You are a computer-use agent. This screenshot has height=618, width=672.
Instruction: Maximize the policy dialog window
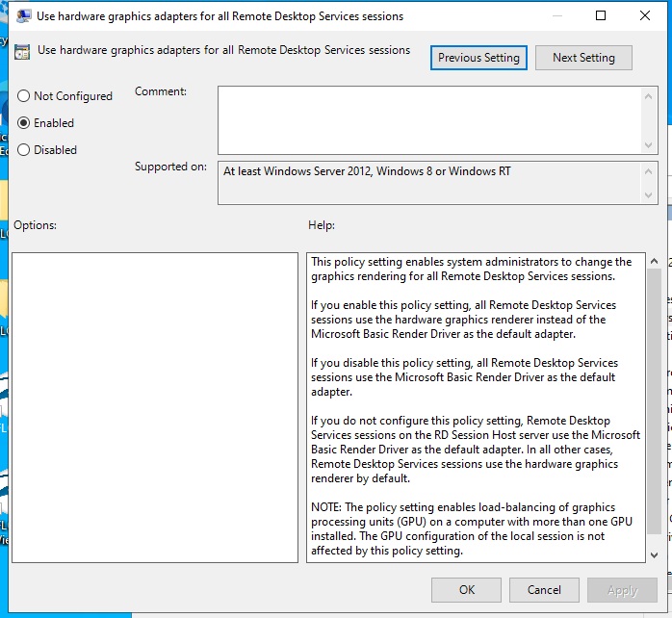click(x=601, y=15)
